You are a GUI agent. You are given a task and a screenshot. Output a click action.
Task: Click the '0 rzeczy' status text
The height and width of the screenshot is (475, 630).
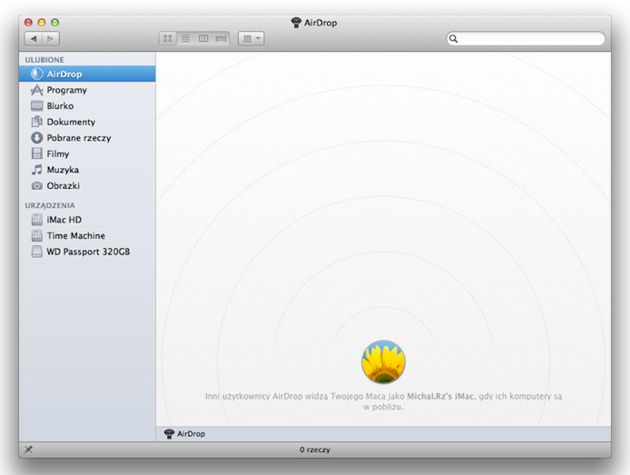(315, 450)
